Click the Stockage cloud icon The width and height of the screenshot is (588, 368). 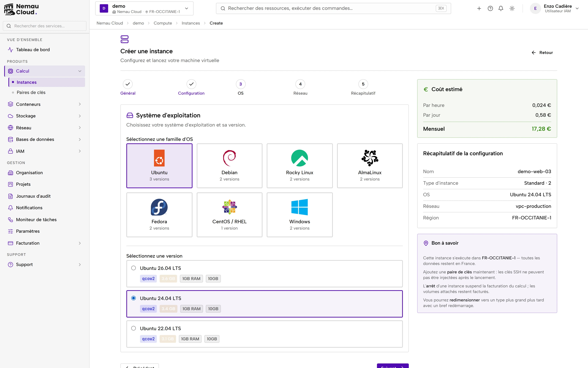[x=10, y=116]
